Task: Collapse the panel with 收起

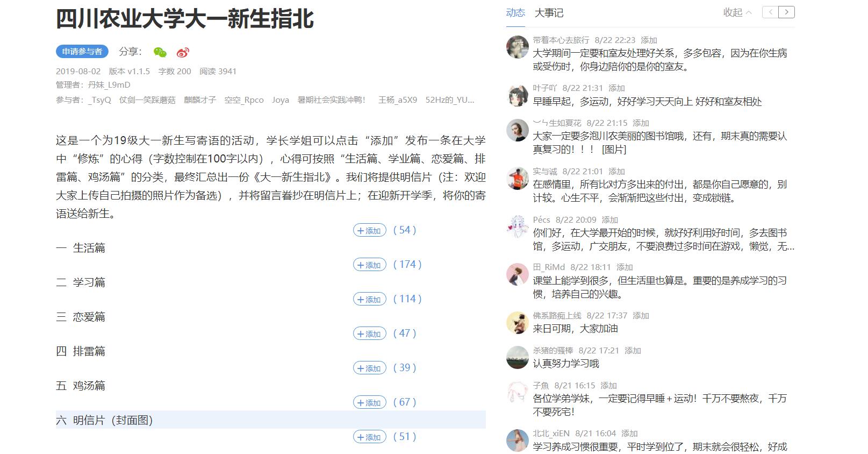Action: pyautogui.click(x=737, y=12)
